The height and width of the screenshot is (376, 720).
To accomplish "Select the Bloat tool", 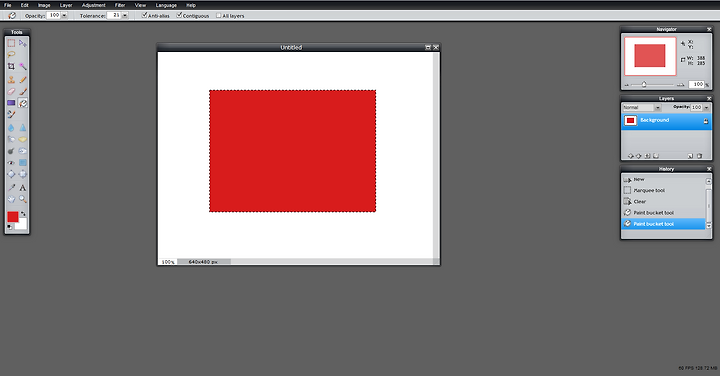I will click(x=11, y=174).
